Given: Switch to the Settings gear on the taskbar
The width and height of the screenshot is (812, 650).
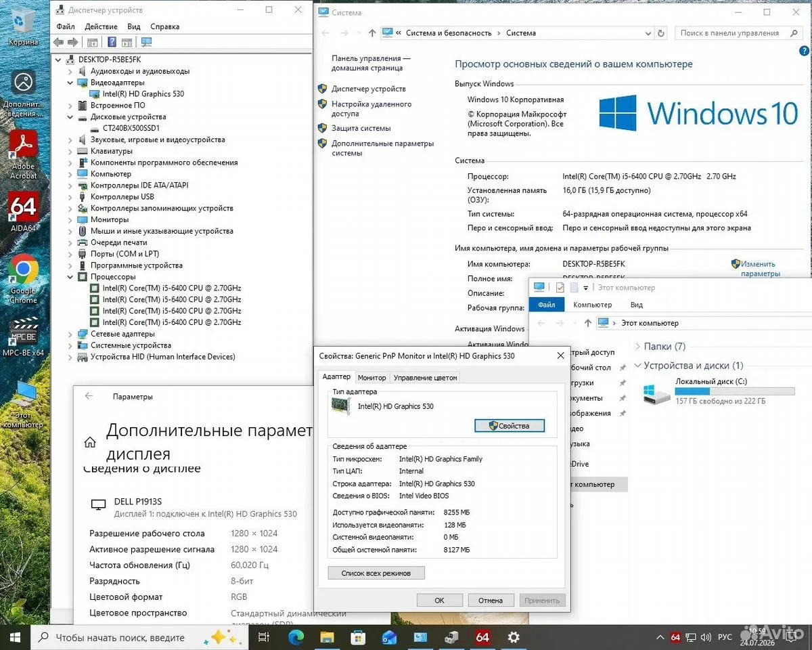Looking at the screenshot, I should [x=514, y=637].
